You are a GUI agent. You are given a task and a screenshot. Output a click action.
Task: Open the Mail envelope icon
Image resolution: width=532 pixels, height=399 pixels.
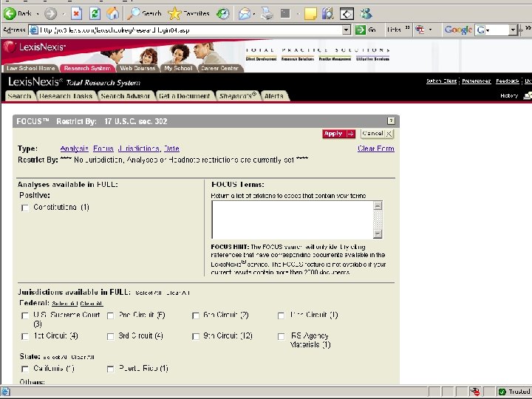[x=244, y=13]
